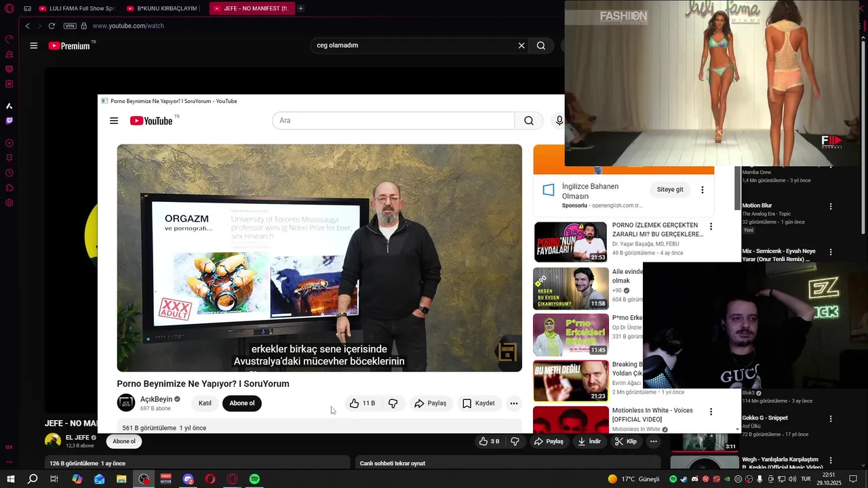Go back in Opera browser

tap(27, 26)
